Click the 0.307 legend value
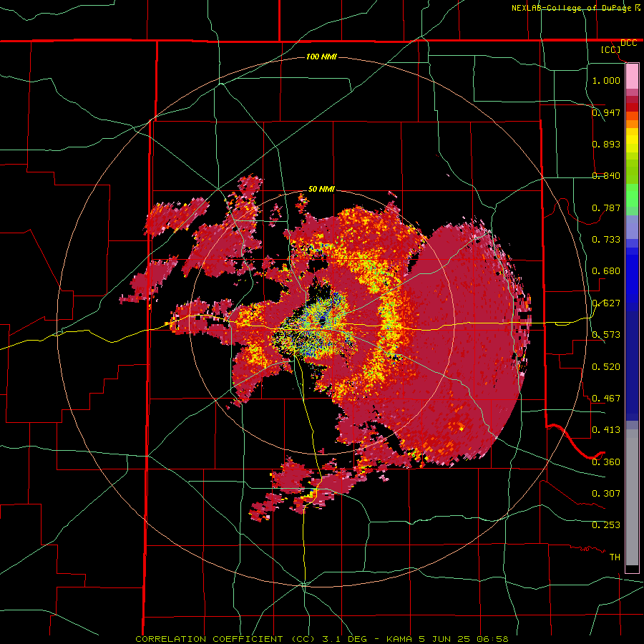Screen dimensions: 644x644 pyautogui.click(x=606, y=494)
